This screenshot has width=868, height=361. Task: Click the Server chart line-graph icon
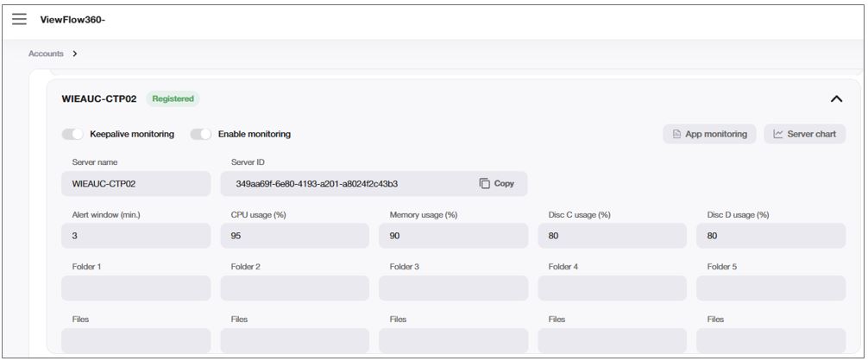[778, 134]
